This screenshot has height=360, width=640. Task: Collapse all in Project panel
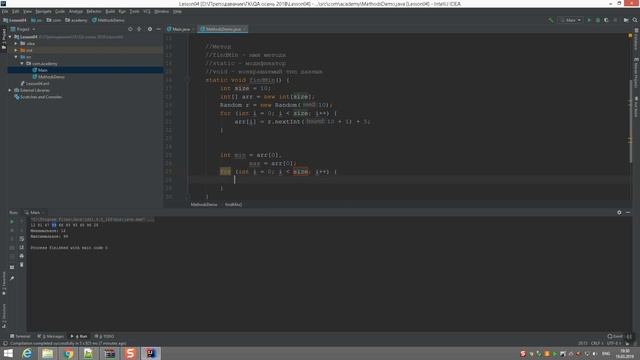tap(139, 29)
